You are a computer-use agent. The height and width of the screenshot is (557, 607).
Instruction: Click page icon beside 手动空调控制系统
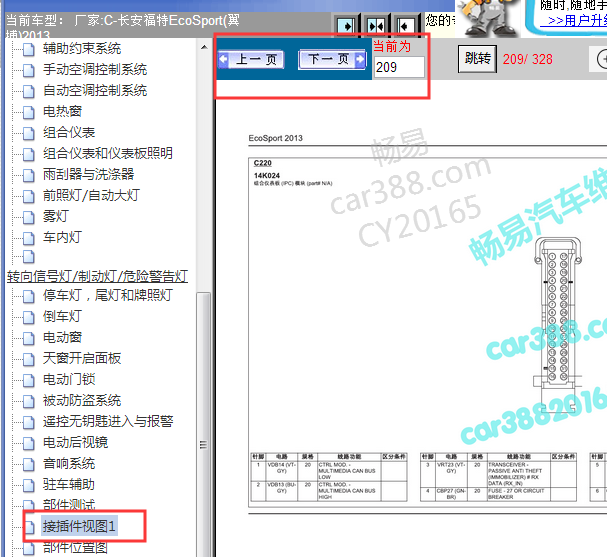click(x=29, y=70)
